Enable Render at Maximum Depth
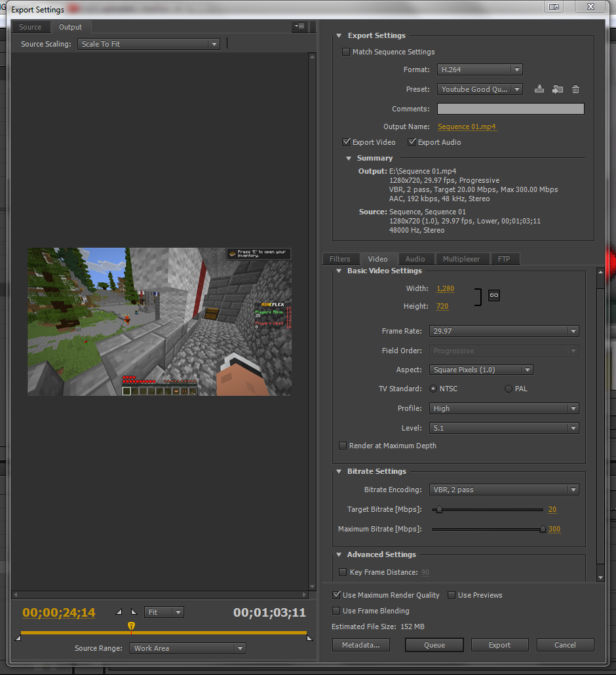Screen dimensions: 616x675 pos(343,446)
